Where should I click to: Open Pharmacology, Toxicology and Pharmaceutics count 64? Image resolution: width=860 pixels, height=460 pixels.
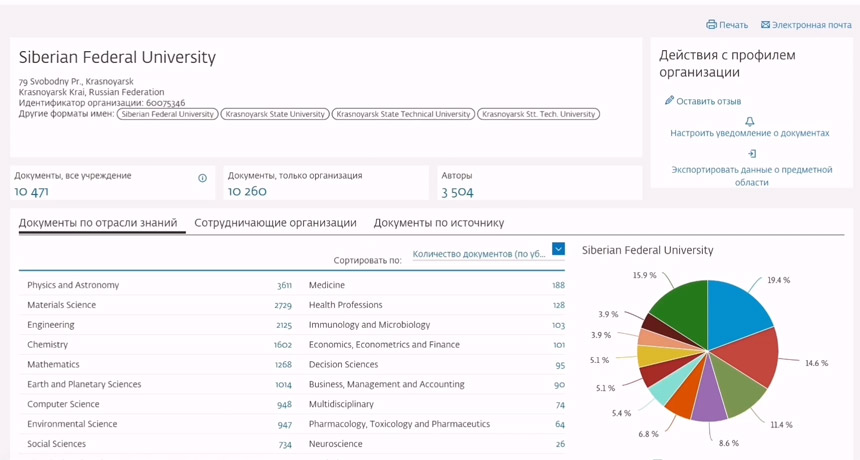click(560, 424)
